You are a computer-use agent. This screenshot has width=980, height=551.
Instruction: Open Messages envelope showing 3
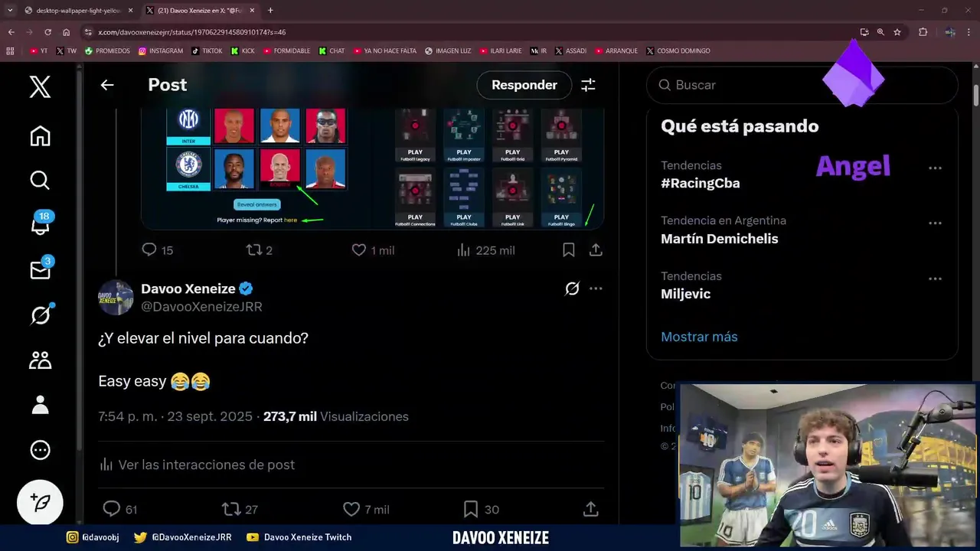pos(40,269)
